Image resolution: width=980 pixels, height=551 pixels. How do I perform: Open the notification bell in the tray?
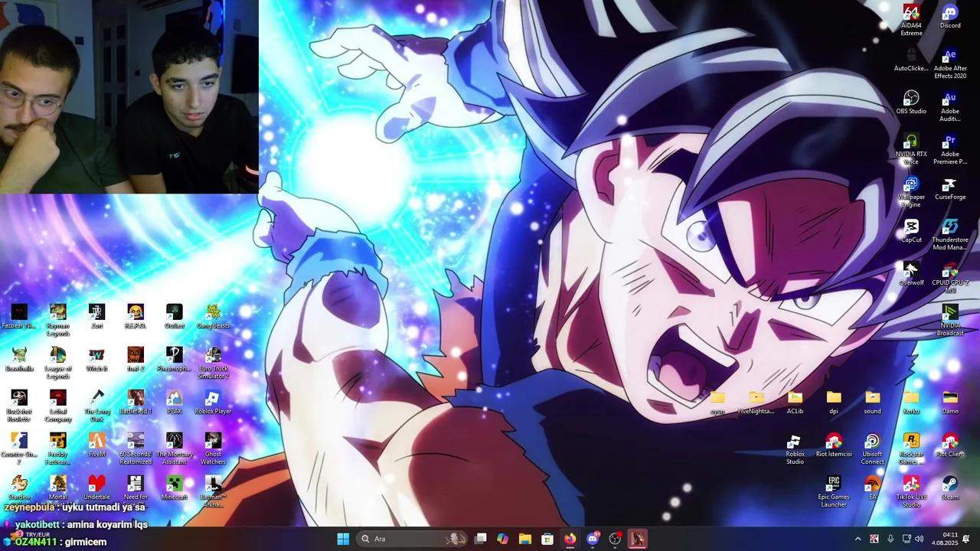coord(966,539)
